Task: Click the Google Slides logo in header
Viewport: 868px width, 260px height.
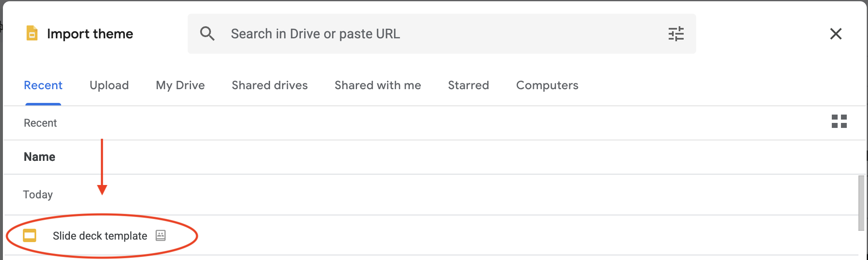Action: coord(32,33)
